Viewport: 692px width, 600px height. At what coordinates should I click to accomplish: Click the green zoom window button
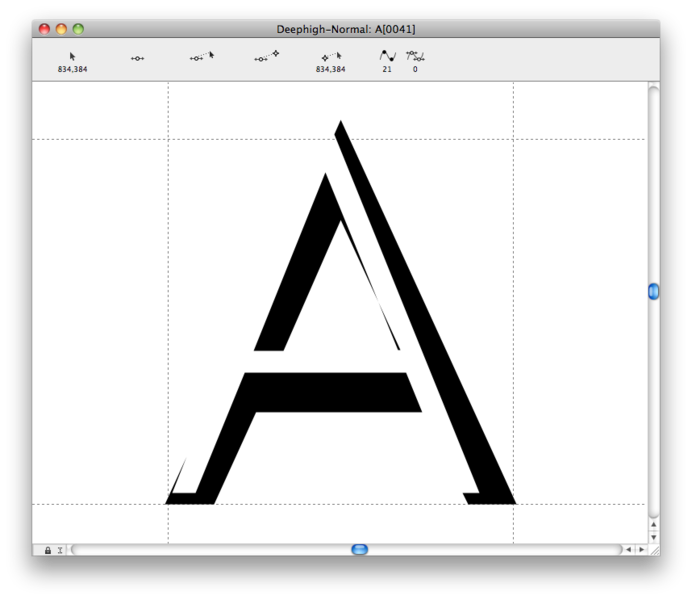click(x=78, y=29)
